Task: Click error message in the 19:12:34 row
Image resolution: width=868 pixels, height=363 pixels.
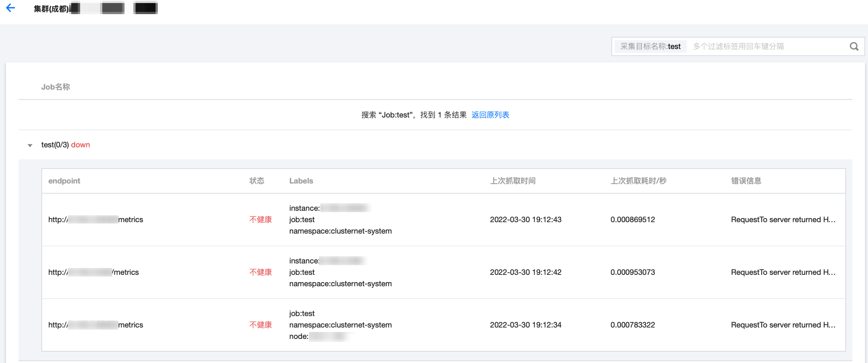Action: click(x=783, y=325)
